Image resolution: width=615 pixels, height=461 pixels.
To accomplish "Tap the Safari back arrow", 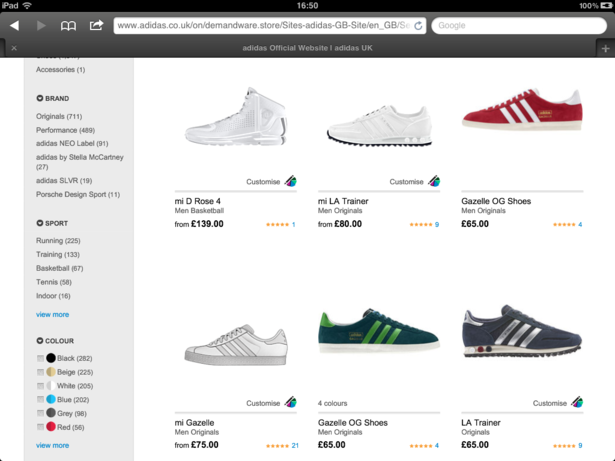I will click(x=15, y=26).
